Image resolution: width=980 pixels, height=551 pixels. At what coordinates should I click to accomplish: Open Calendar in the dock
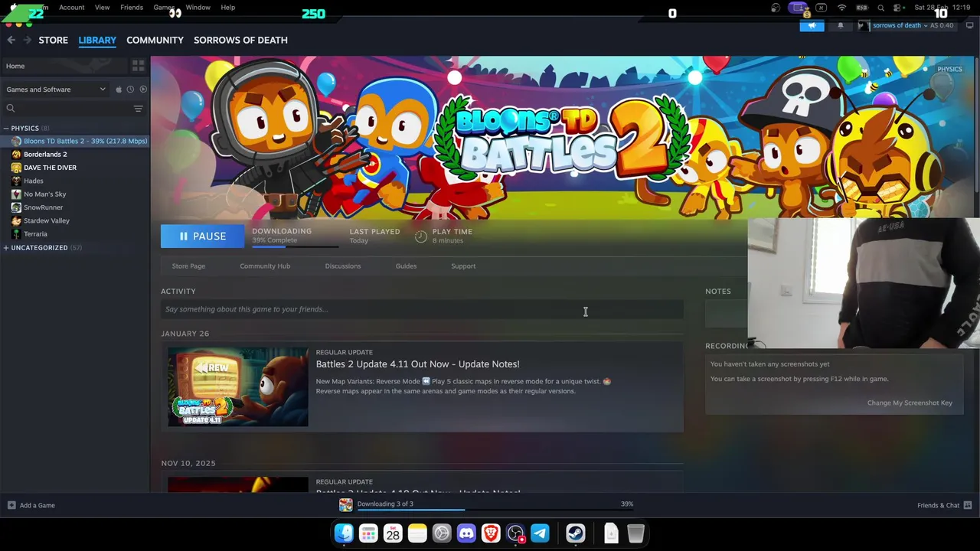click(393, 533)
